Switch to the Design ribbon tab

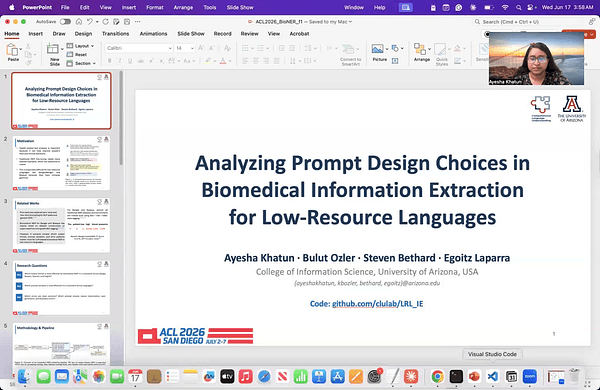83,34
